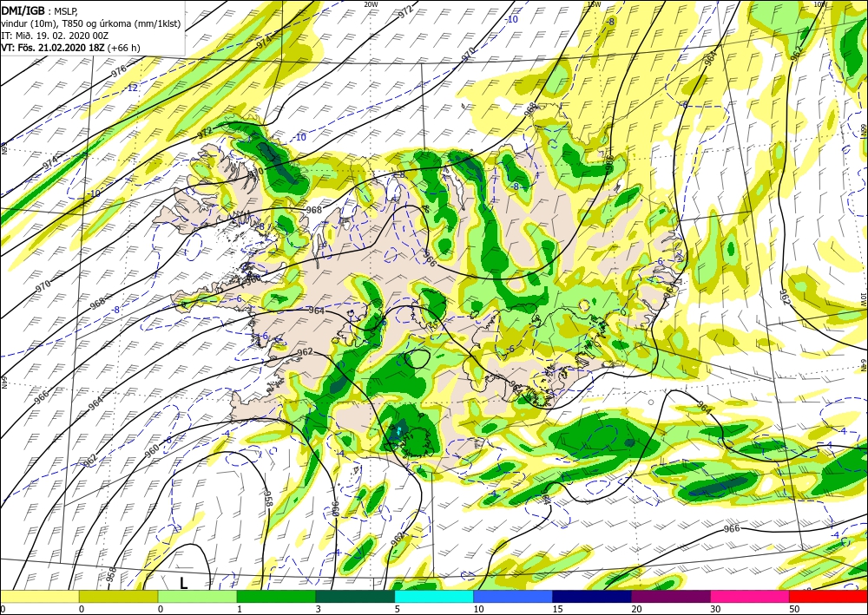Click the "20W" longitude label
This screenshot has width=868, height=615.
click(371, 4)
